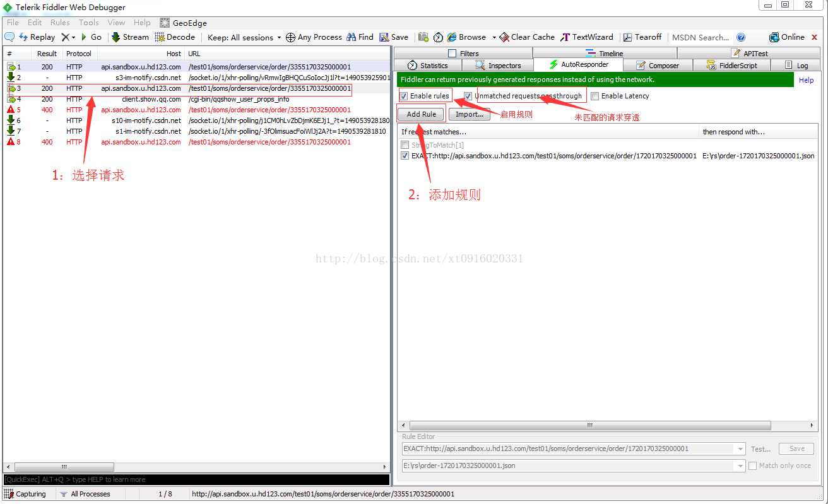Image resolution: width=828 pixels, height=504 pixels.
Task: Close the toolbar with the red X
Action: point(814,37)
